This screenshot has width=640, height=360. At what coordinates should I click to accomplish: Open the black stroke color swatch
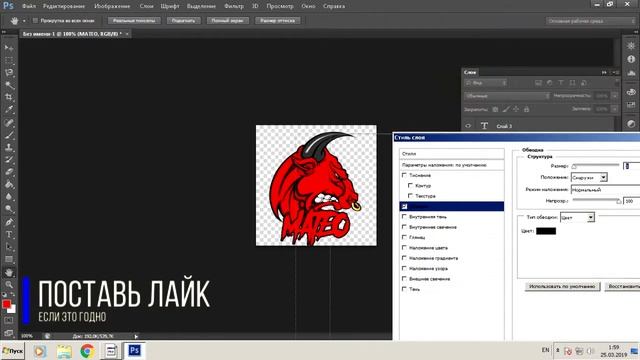coord(546,231)
